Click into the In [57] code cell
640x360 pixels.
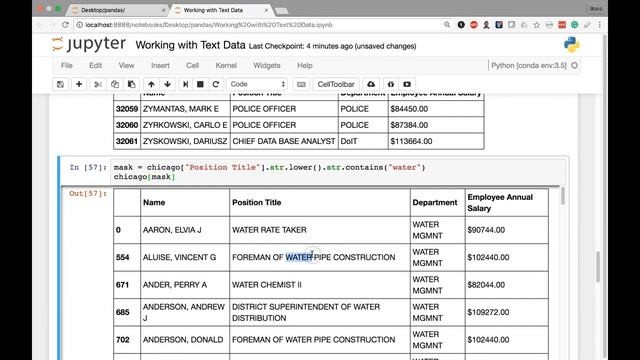coord(338,172)
